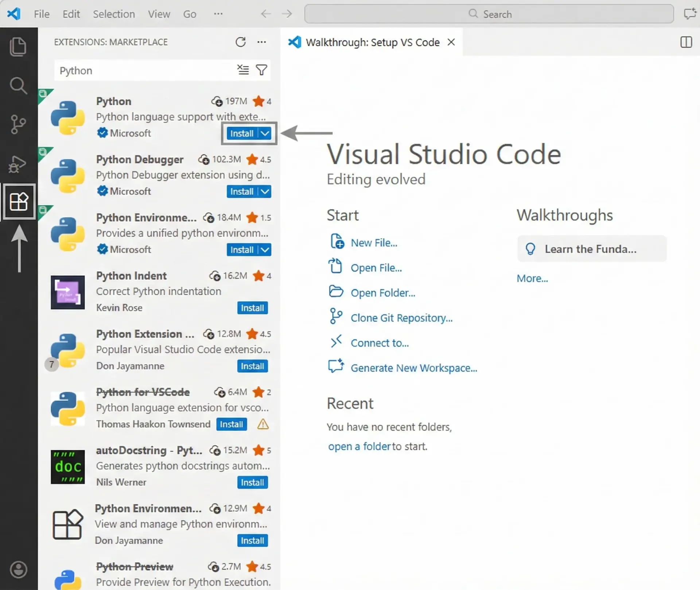Image resolution: width=700 pixels, height=590 pixels.
Task: Open the Go menu
Action: pyautogui.click(x=189, y=14)
